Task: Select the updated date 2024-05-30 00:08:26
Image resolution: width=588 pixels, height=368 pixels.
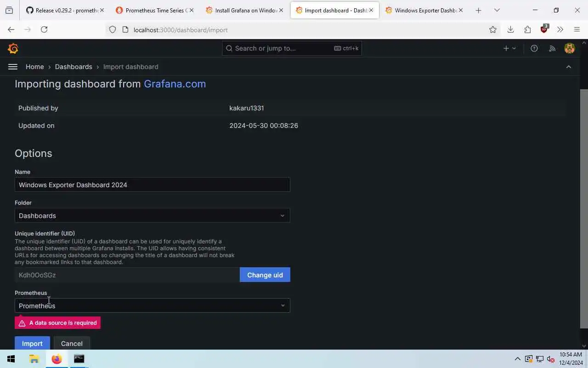Action: (x=264, y=126)
